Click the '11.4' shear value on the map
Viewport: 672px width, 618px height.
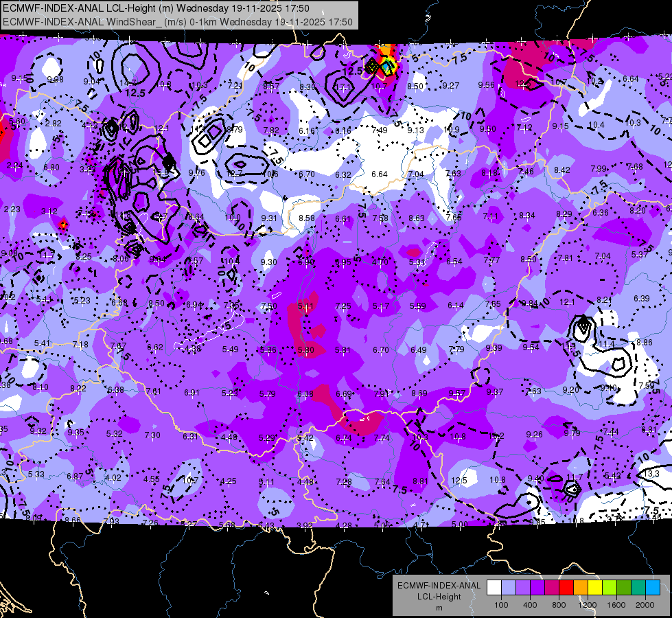(606, 344)
